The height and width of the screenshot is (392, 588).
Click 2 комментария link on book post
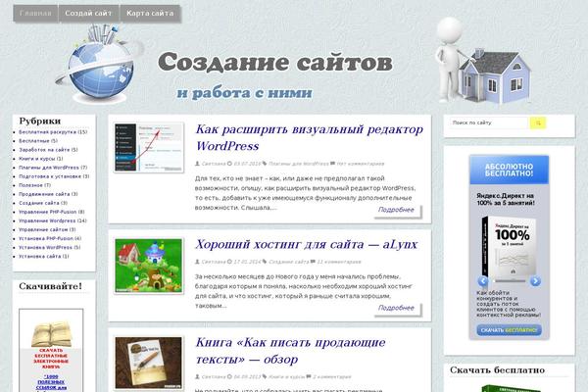pos(332,377)
